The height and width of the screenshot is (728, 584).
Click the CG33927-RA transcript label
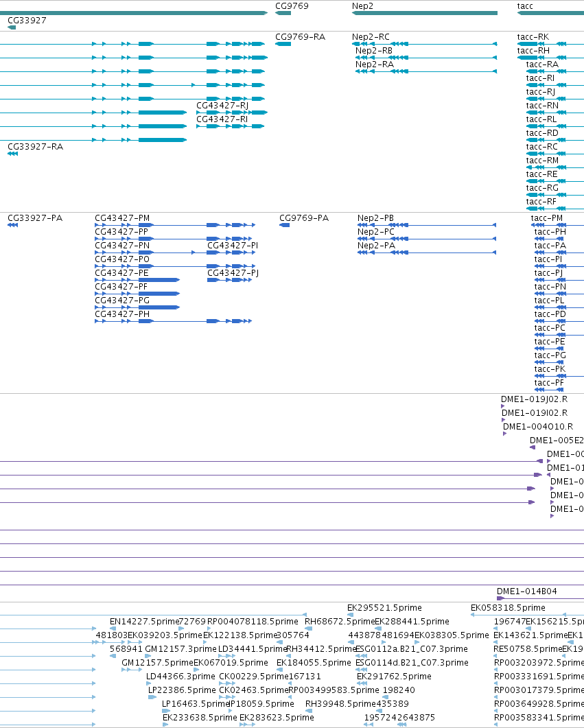point(35,146)
